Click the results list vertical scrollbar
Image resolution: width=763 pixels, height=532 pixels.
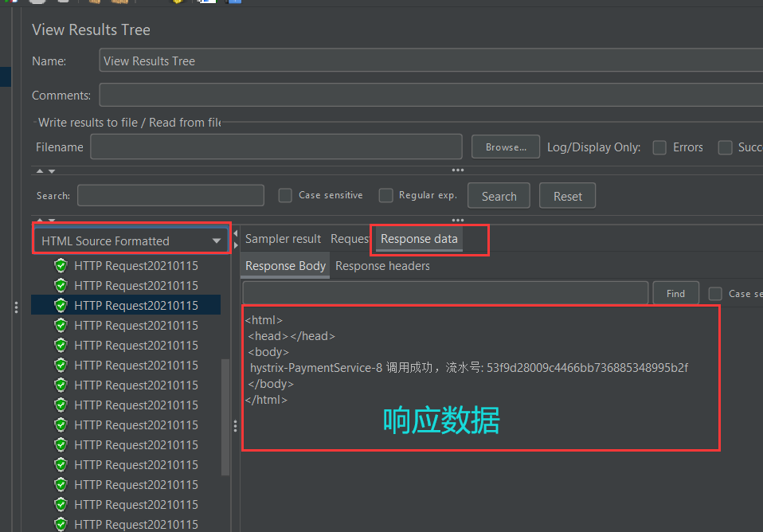click(225, 417)
